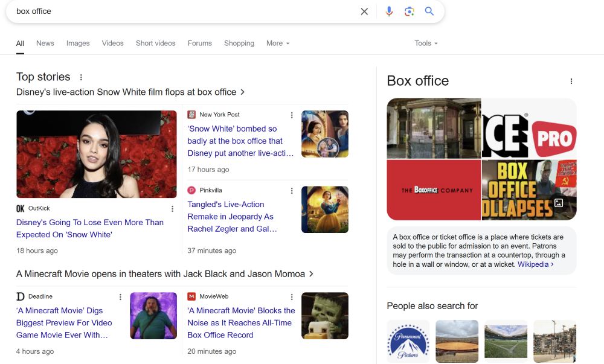The height and width of the screenshot is (364, 604).
Task: Click inside the 'box office' search field
Action: pos(185,11)
